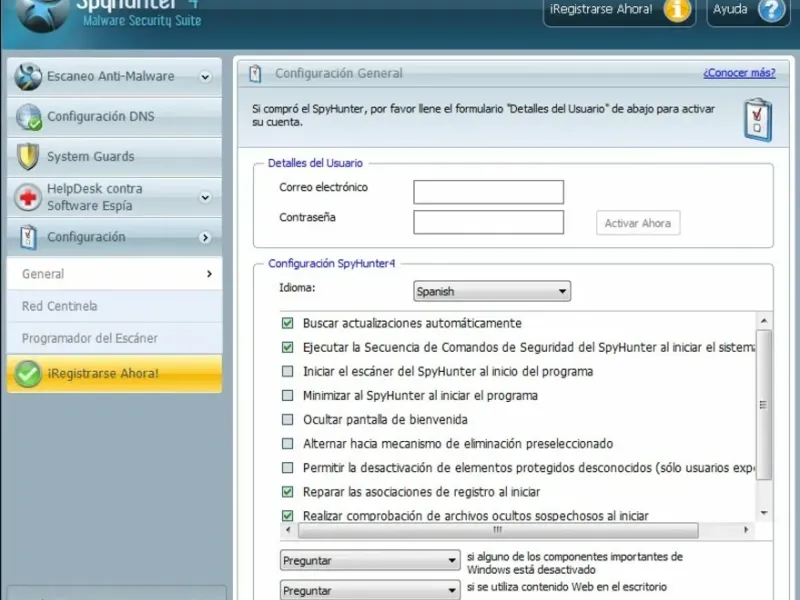Click the blue question mark Ayuda icon
The width and height of the screenshot is (800, 600).
771,10
